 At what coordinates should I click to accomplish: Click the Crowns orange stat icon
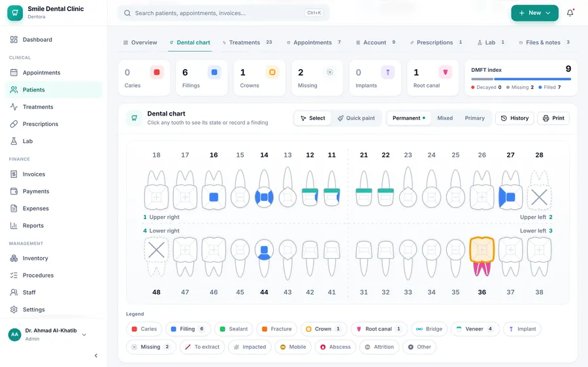(272, 72)
